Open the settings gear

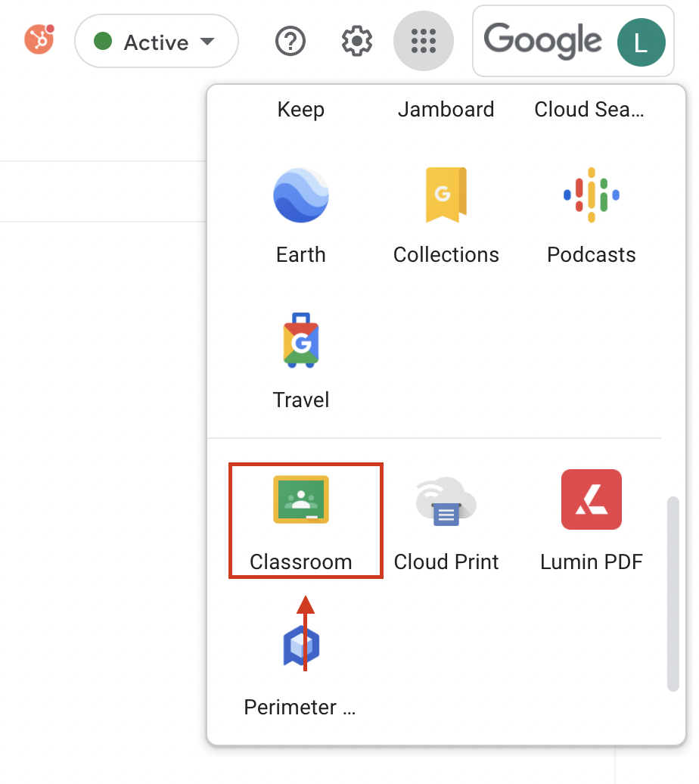(356, 41)
